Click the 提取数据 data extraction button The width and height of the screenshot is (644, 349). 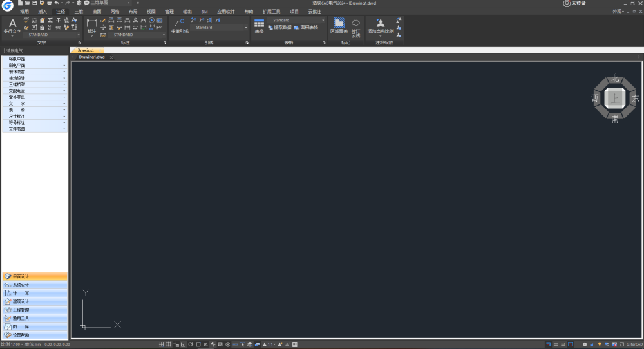tap(279, 28)
